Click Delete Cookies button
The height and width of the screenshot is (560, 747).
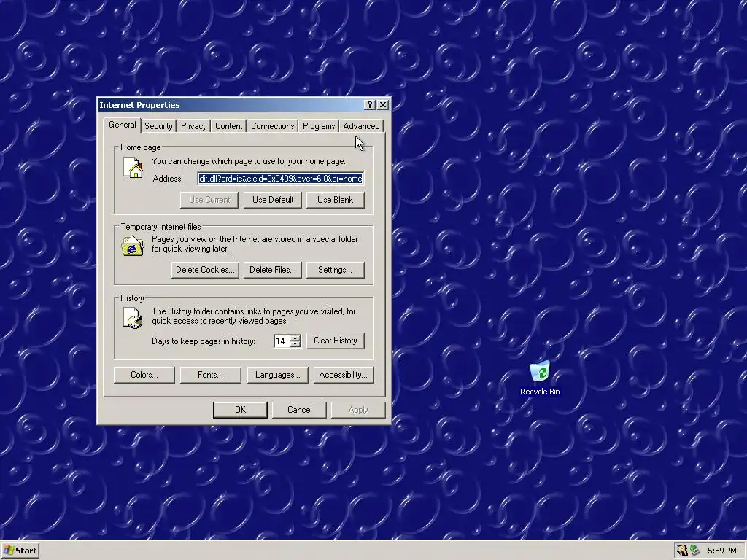click(x=205, y=270)
